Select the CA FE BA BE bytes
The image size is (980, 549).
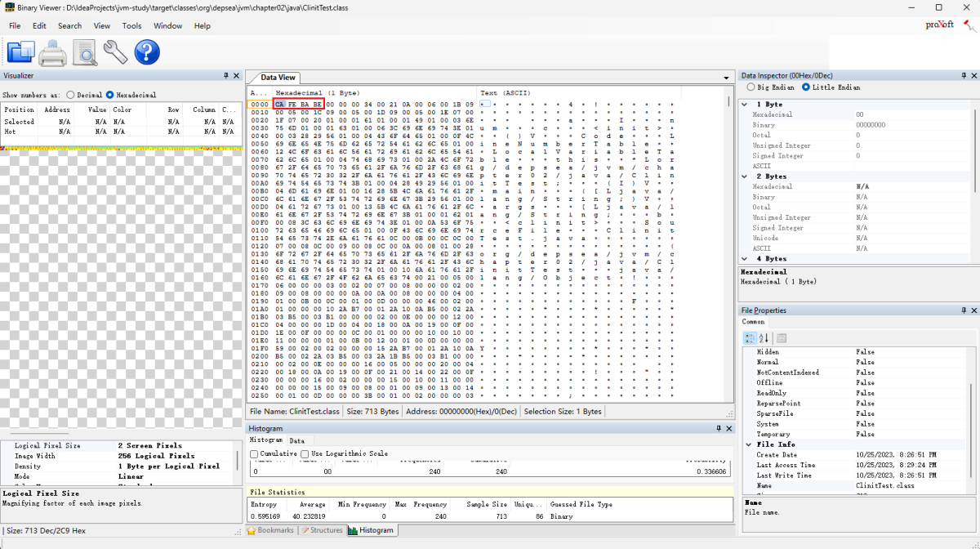coord(299,105)
